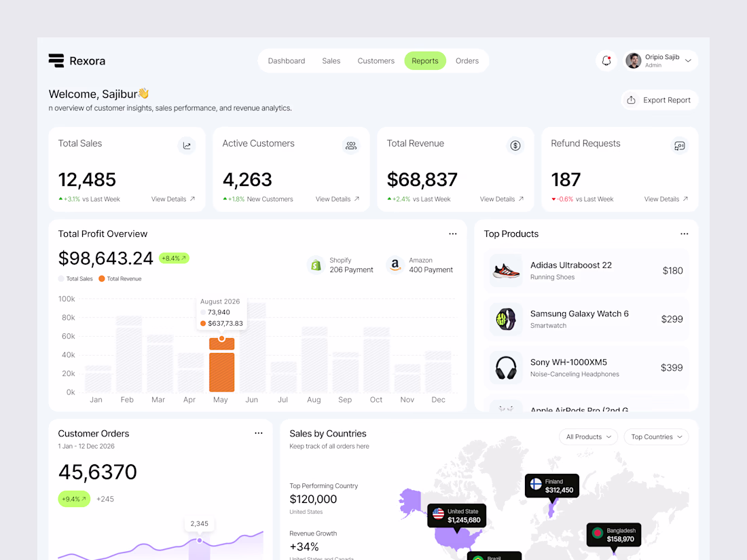This screenshot has width=747, height=560.
Task: Click the $399 price
Action: pos(672,368)
